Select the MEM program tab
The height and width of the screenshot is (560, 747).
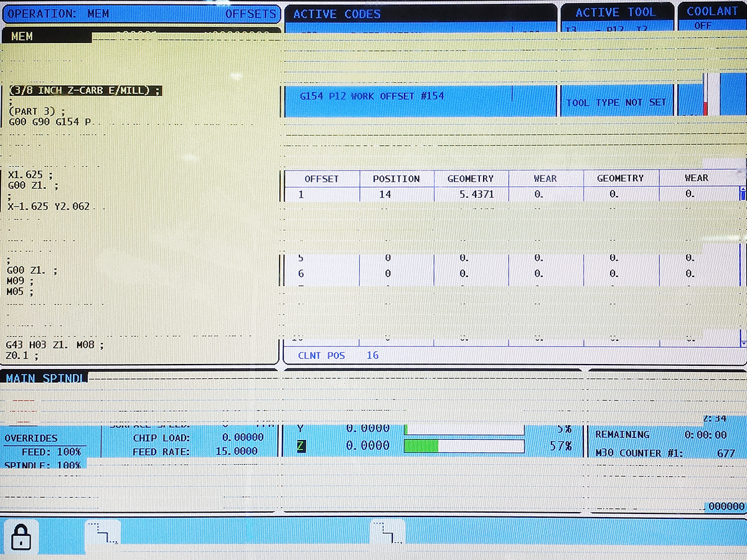coord(47,36)
